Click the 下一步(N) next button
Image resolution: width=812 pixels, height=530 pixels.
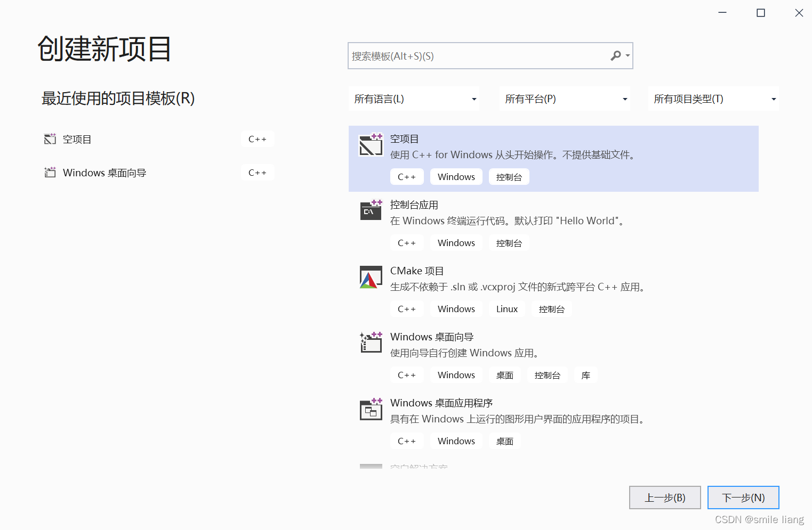tap(743, 497)
